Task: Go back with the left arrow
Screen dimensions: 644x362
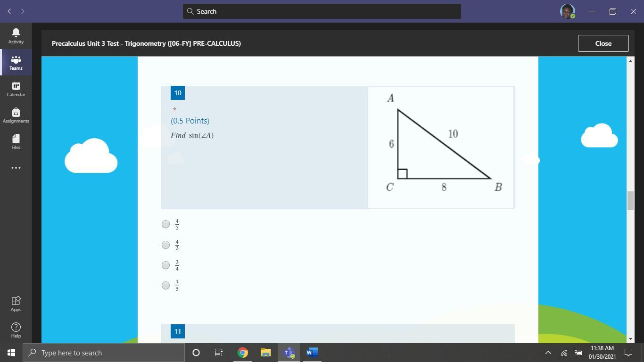Action: tap(9, 11)
